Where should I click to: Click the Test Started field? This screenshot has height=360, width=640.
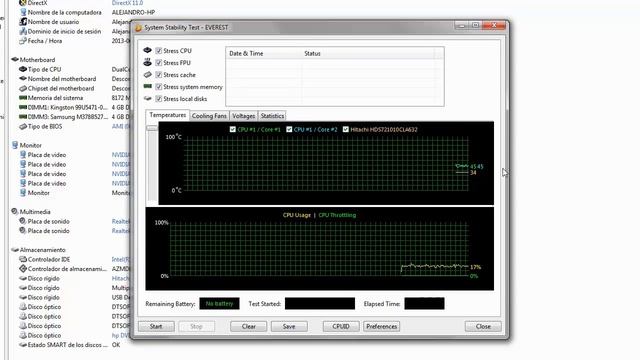pyautogui.click(x=320, y=303)
